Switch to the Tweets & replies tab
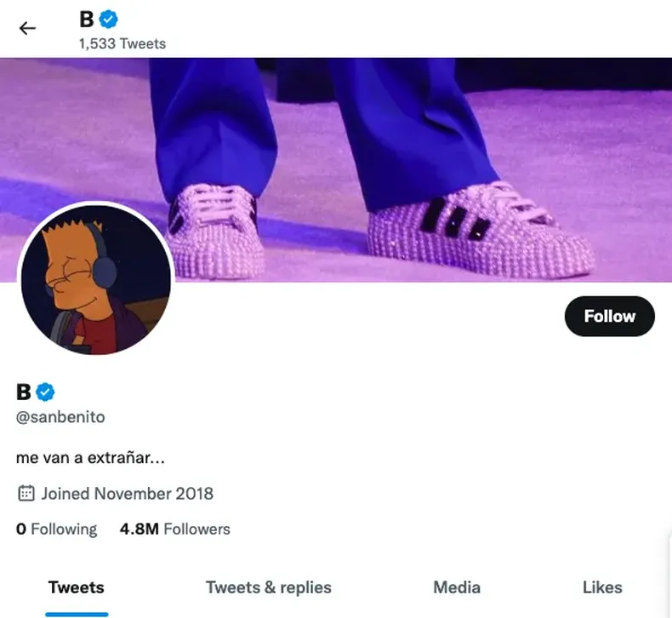The height and width of the screenshot is (618, 672). (x=268, y=587)
